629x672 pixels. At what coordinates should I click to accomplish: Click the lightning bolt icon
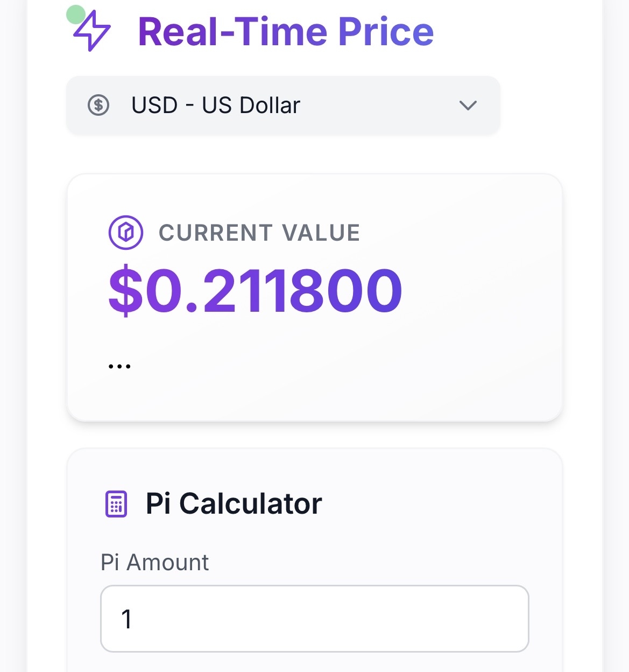[x=92, y=31]
